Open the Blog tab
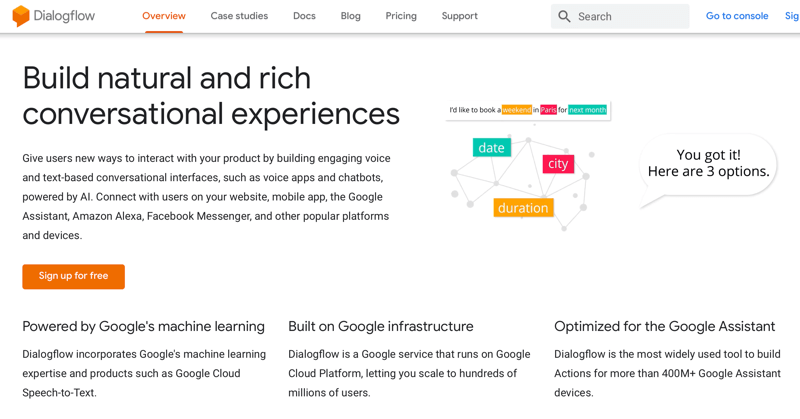The image size is (800, 419). [351, 16]
